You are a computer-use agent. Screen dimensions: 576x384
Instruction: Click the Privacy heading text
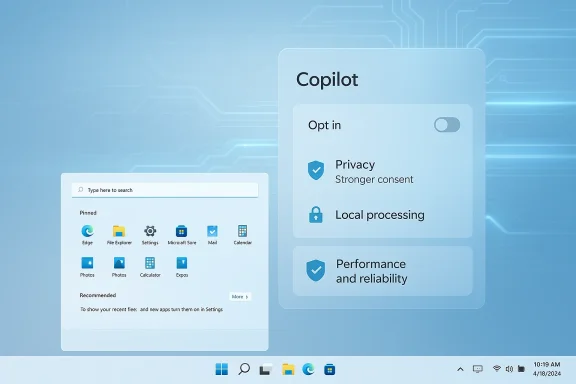click(x=355, y=165)
